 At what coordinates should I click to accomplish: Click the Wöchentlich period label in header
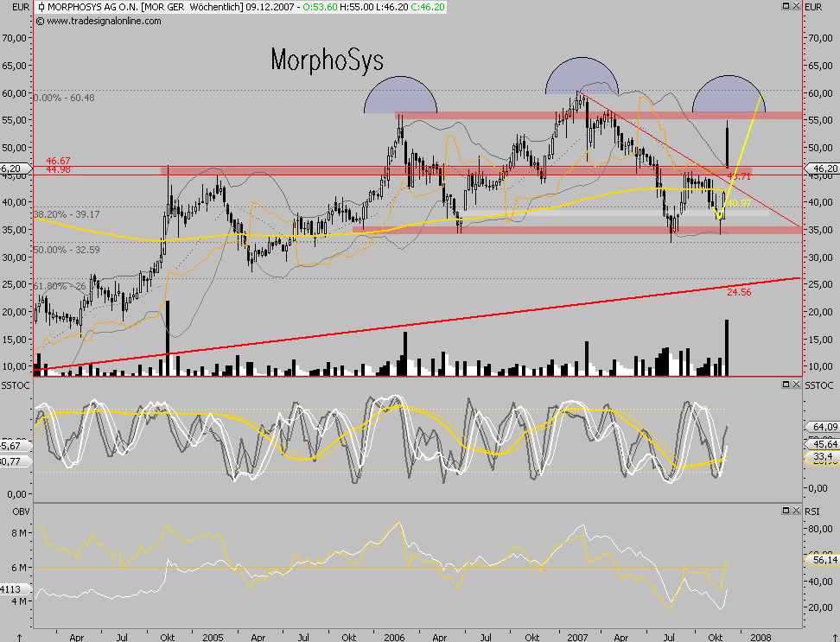click(x=216, y=8)
